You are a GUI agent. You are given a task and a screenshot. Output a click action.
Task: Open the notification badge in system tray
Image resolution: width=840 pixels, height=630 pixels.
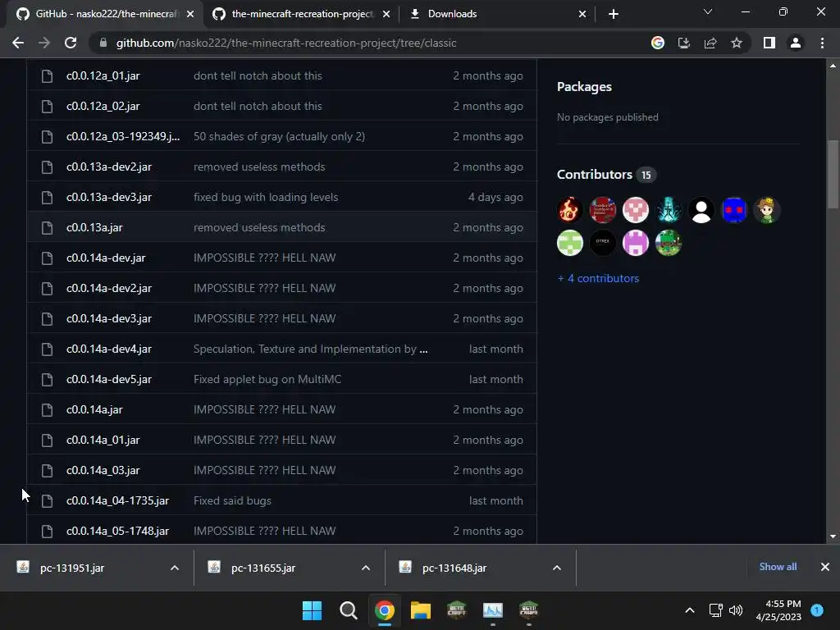(817, 610)
